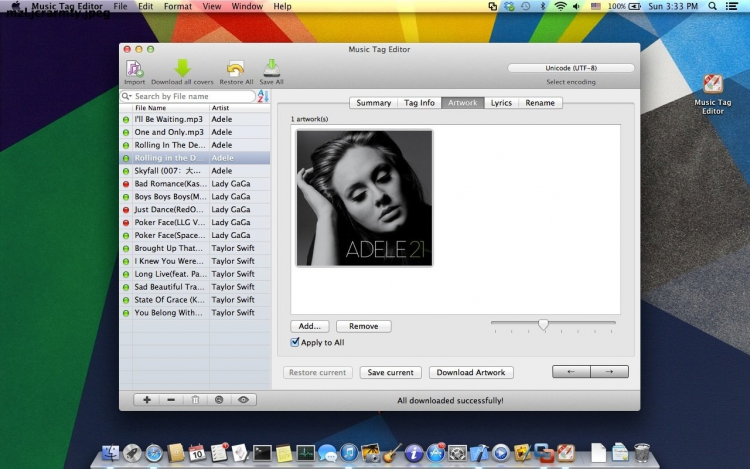This screenshot has height=469, width=750.
Task: Select the One and Only.mp3 row
Action: coord(195,132)
